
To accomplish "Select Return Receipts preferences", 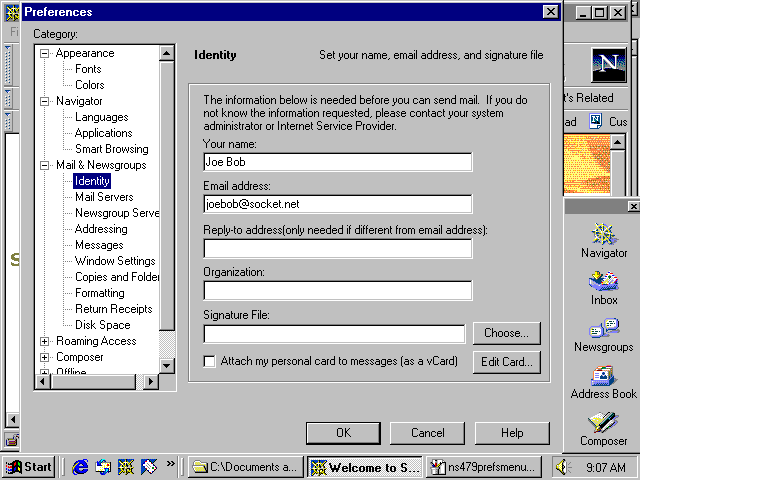I will coord(113,309).
